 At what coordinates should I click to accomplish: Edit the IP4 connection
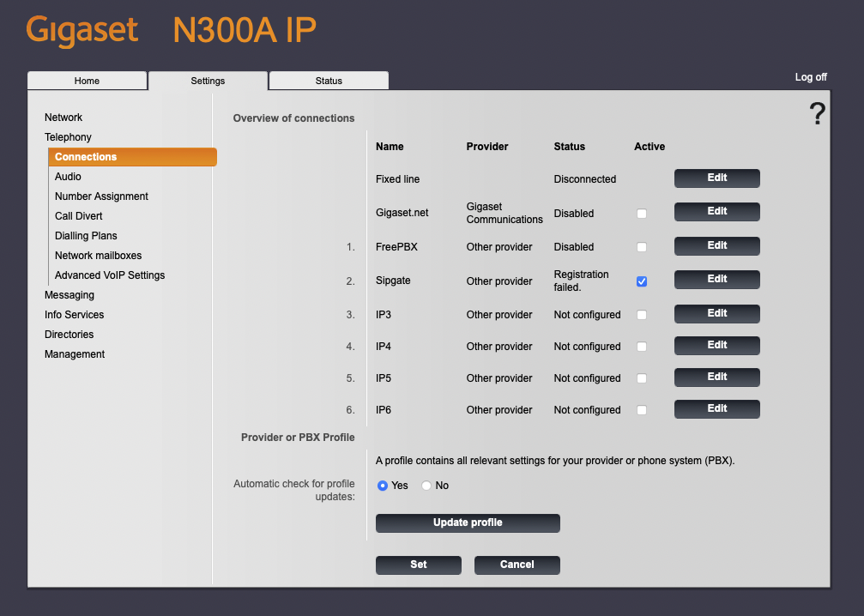pyautogui.click(x=717, y=346)
